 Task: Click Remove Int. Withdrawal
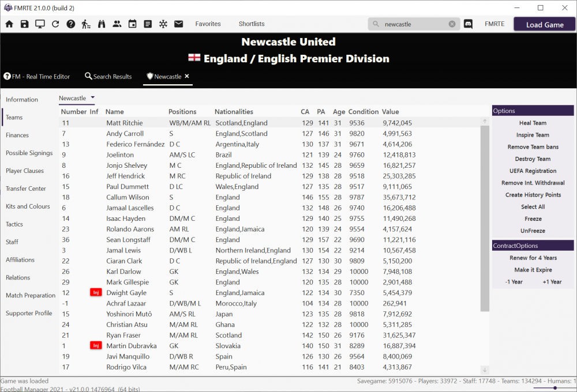(x=533, y=183)
